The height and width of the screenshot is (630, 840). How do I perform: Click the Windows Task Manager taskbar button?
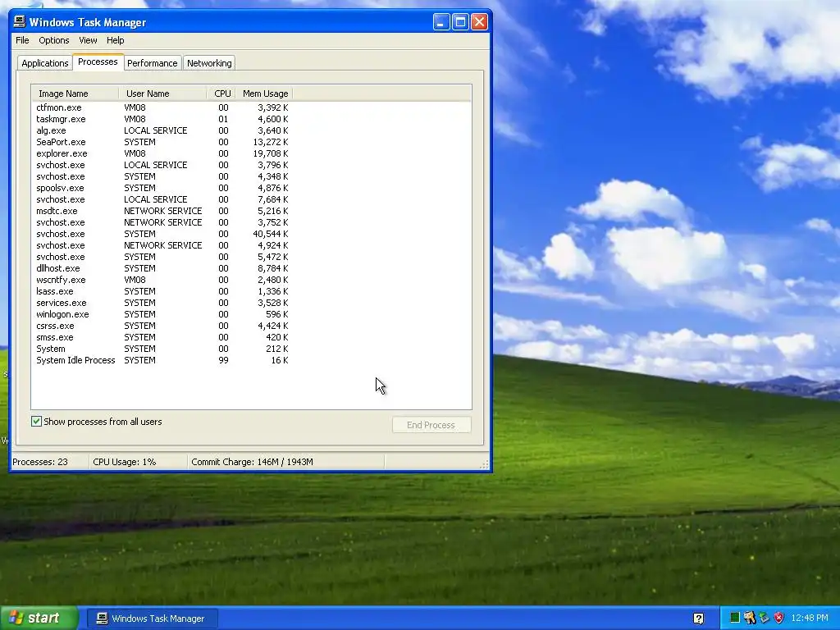[152, 619]
